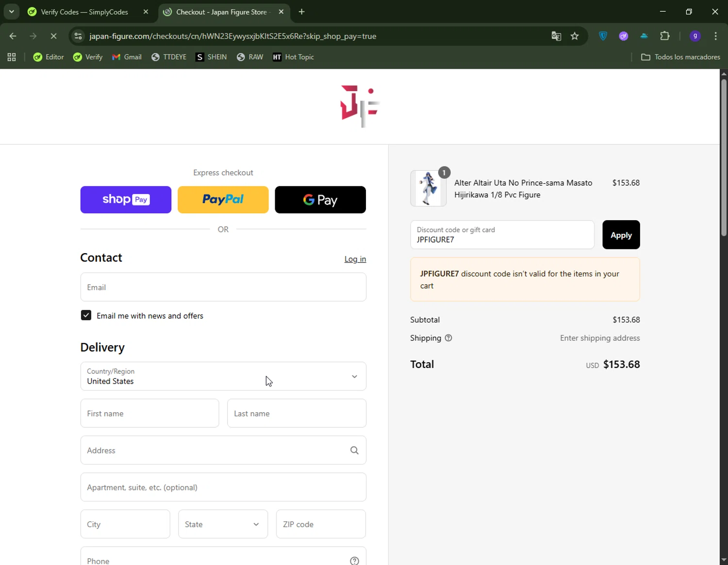Bookmark this page with the star icon
The height and width of the screenshot is (565, 728).
pyautogui.click(x=575, y=36)
